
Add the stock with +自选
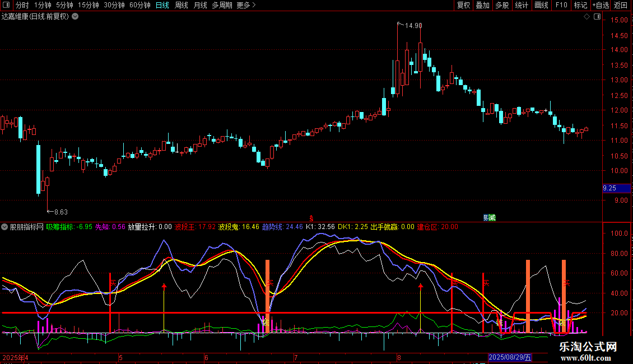click(601, 5)
